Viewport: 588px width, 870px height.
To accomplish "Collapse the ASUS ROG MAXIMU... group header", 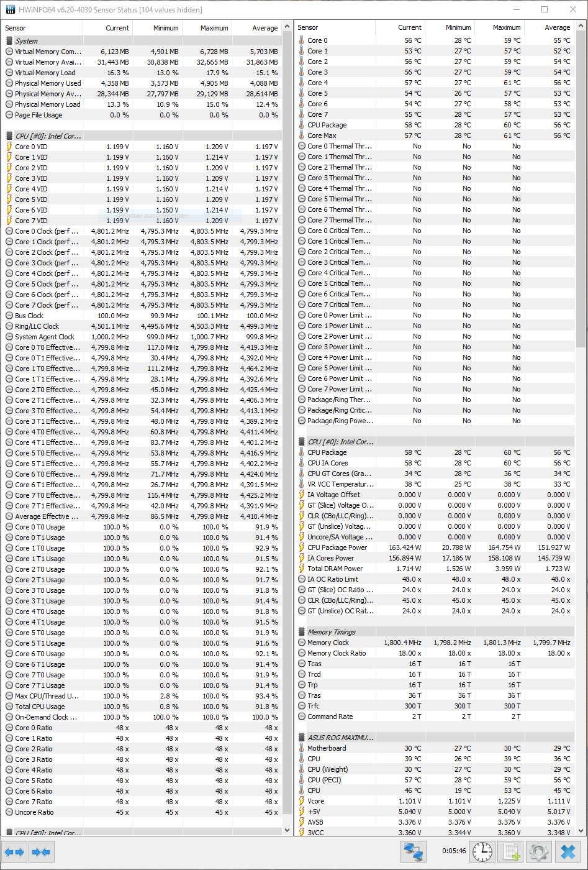I will (435, 738).
